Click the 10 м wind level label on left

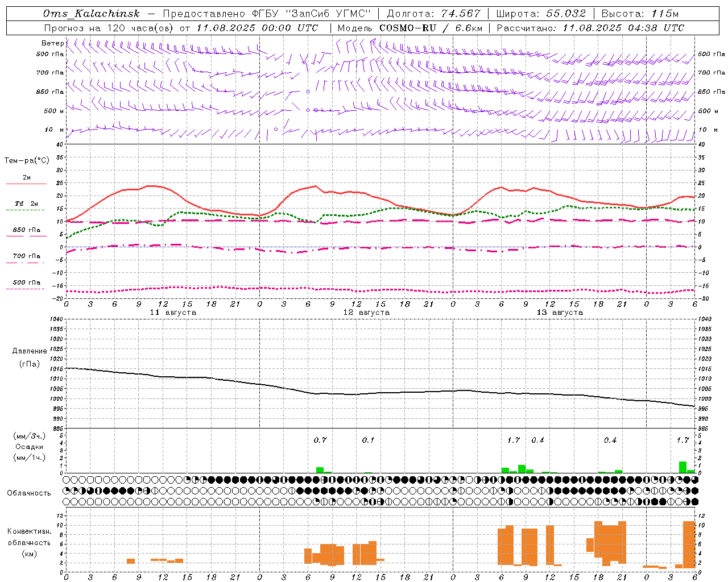pyautogui.click(x=55, y=130)
